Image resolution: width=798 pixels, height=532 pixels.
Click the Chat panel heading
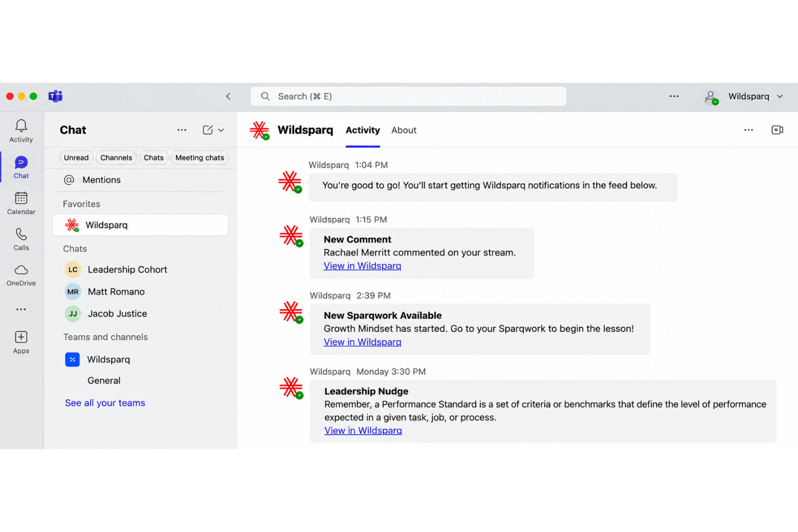pyautogui.click(x=73, y=130)
